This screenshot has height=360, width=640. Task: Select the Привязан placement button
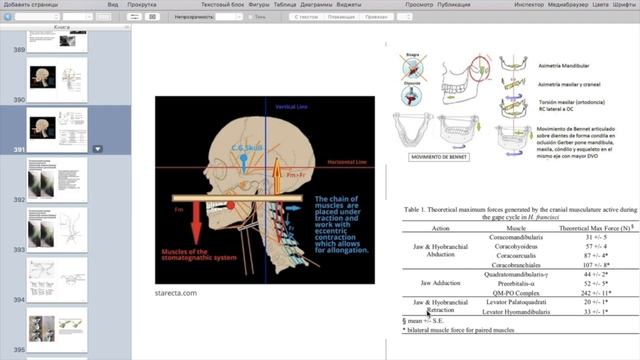(x=376, y=17)
